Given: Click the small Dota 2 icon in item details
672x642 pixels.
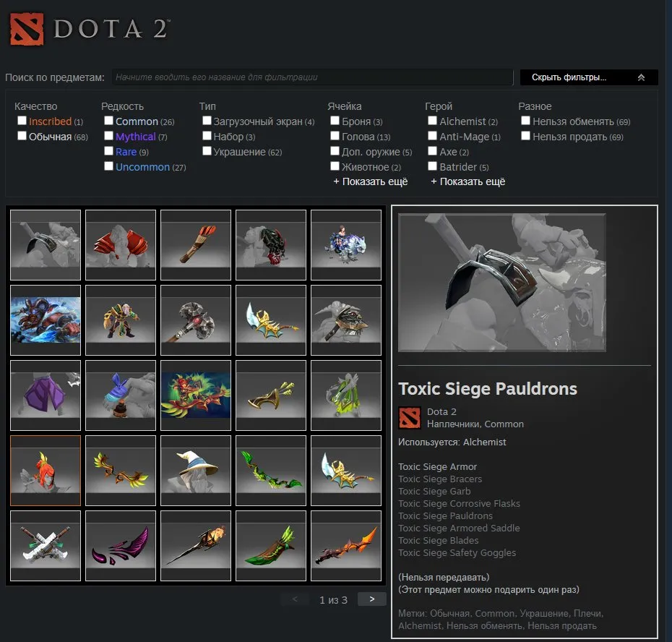Looking at the screenshot, I should (409, 418).
